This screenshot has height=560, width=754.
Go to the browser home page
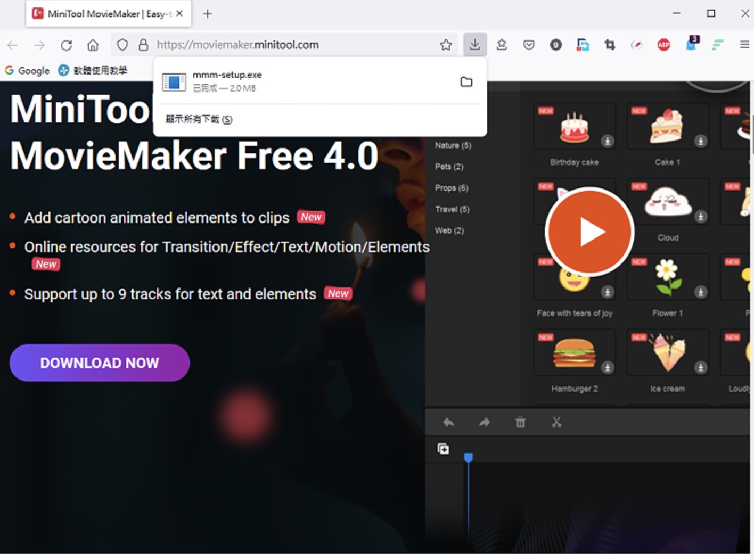[93, 45]
